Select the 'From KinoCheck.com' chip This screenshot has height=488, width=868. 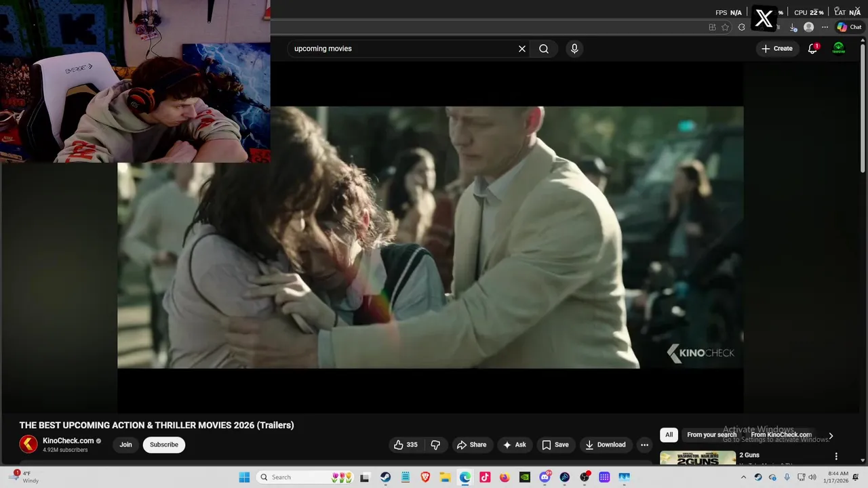coord(781,435)
